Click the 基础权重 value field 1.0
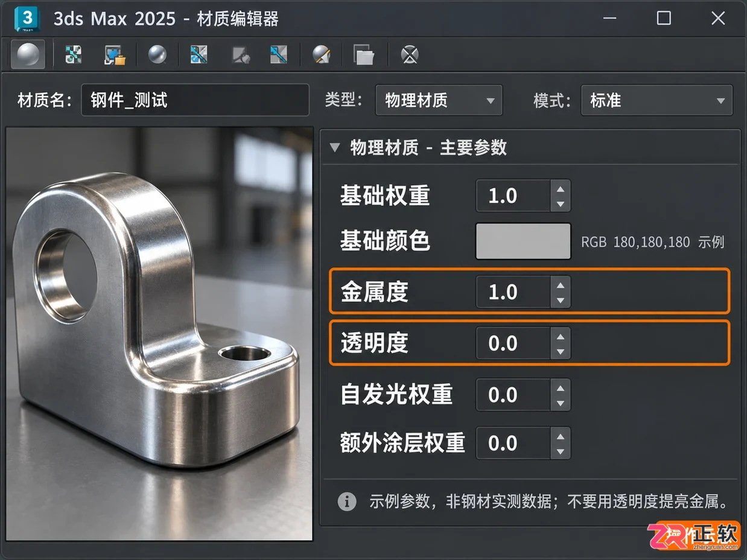 (513, 196)
